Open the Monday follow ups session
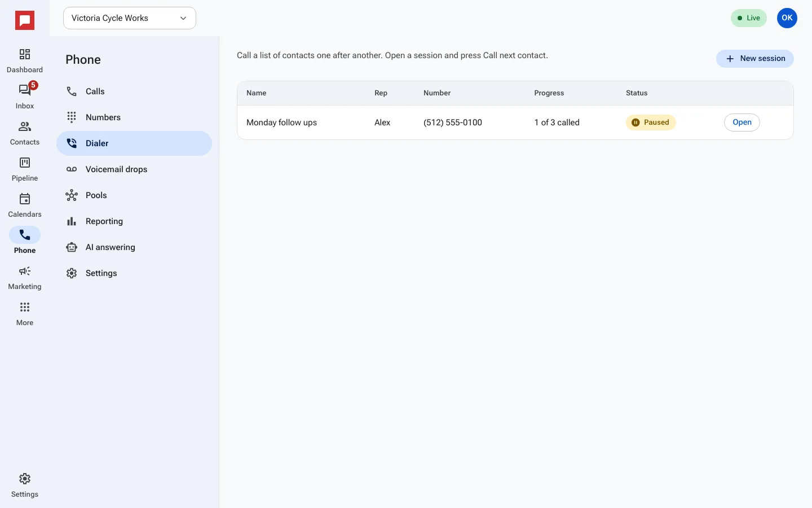This screenshot has width=812, height=508. pyautogui.click(x=742, y=122)
